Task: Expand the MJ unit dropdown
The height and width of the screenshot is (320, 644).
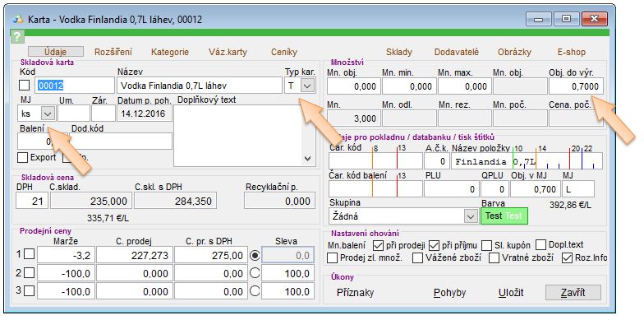Action: point(48,114)
